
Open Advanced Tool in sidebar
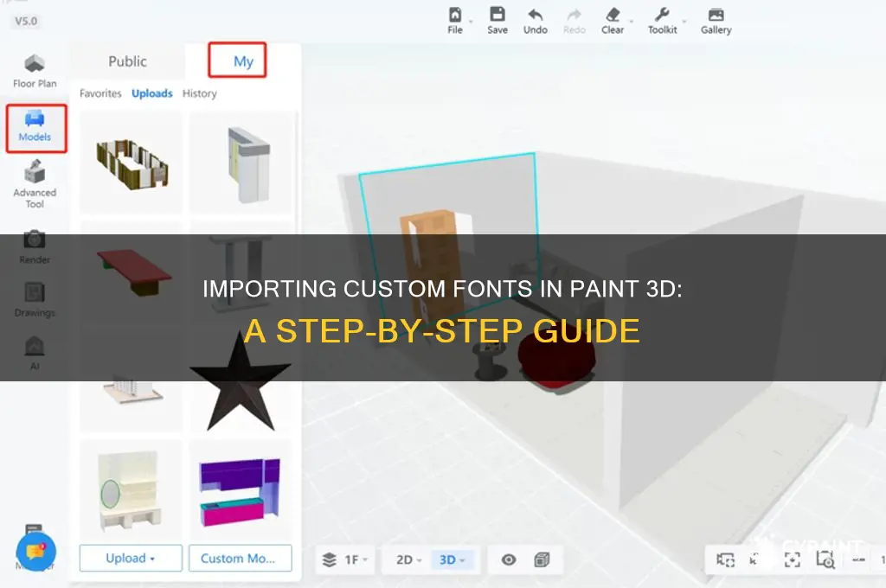coord(35,185)
